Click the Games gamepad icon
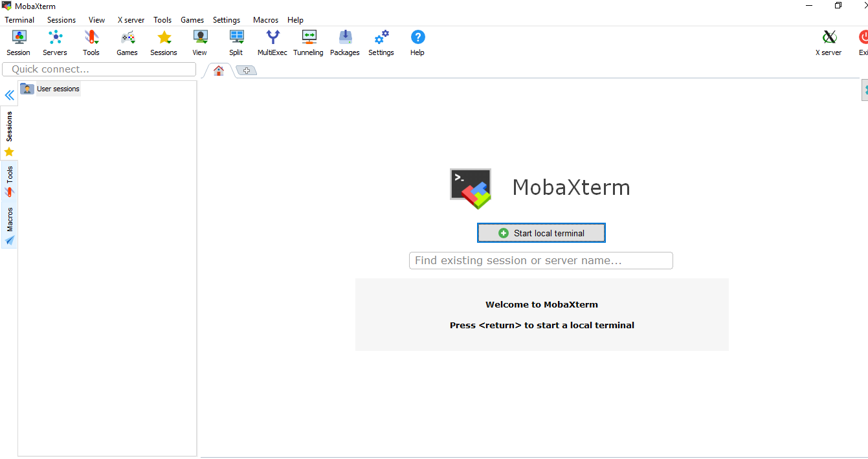The height and width of the screenshot is (459, 868). [x=128, y=43]
